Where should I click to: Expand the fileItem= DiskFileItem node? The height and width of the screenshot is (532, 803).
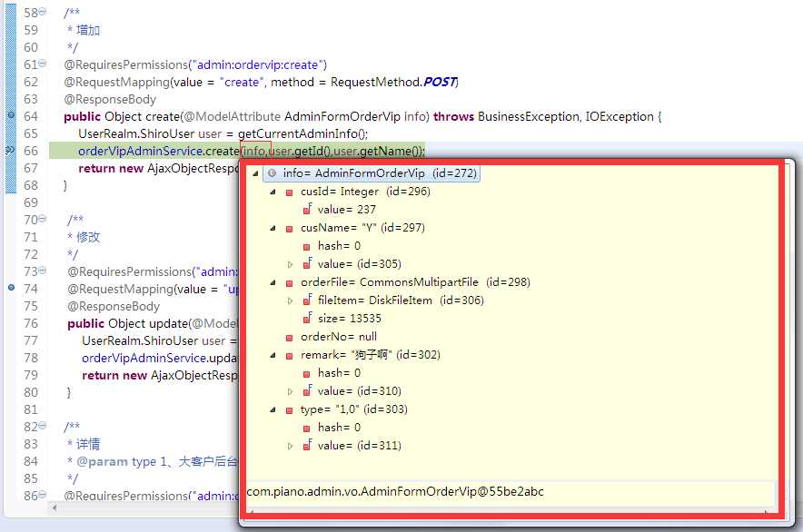(290, 300)
